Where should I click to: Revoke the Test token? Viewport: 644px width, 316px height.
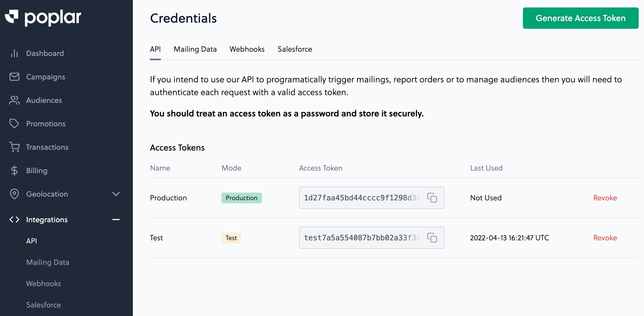pyautogui.click(x=605, y=238)
